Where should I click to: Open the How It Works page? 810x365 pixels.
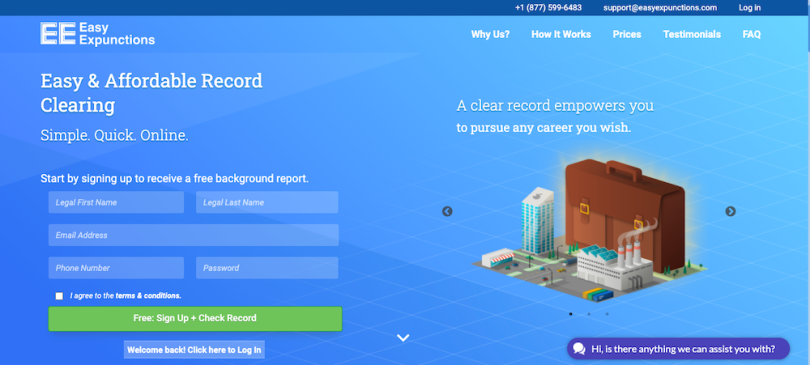point(561,34)
